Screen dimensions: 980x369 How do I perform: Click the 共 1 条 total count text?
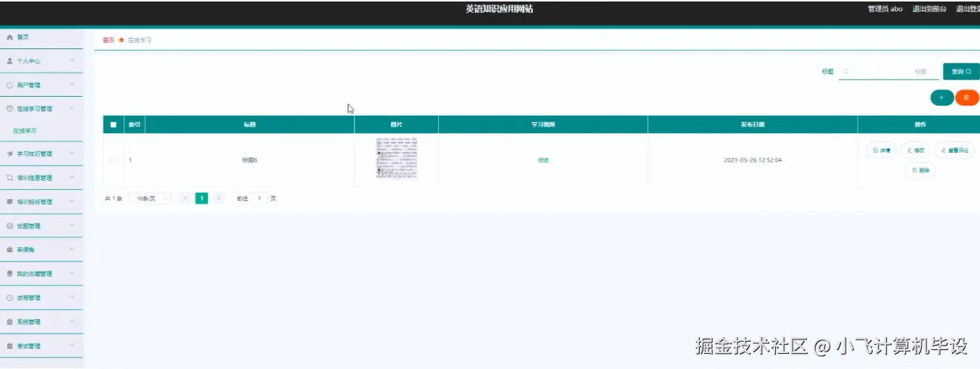[x=113, y=198]
